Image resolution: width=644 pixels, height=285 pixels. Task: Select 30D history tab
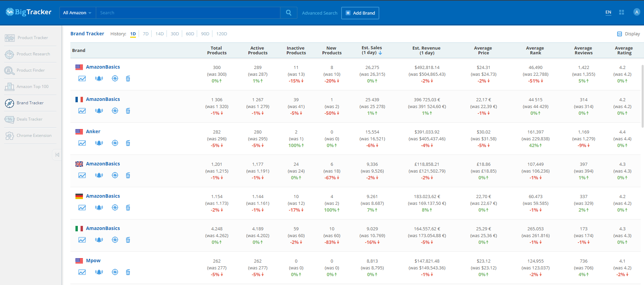pyautogui.click(x=175, y=34)
